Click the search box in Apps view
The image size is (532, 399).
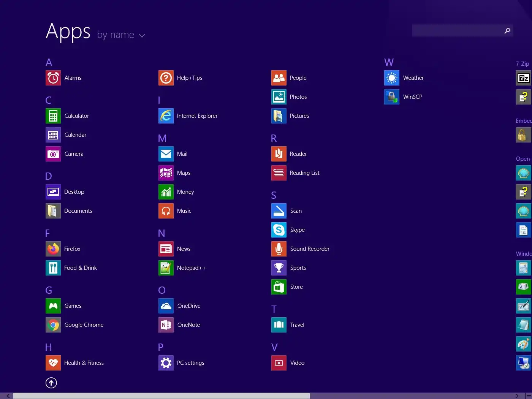coord(462,30)
